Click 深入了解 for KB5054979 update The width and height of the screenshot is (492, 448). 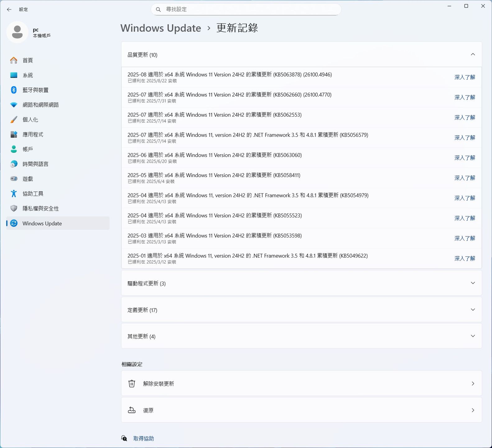(465, 198)
